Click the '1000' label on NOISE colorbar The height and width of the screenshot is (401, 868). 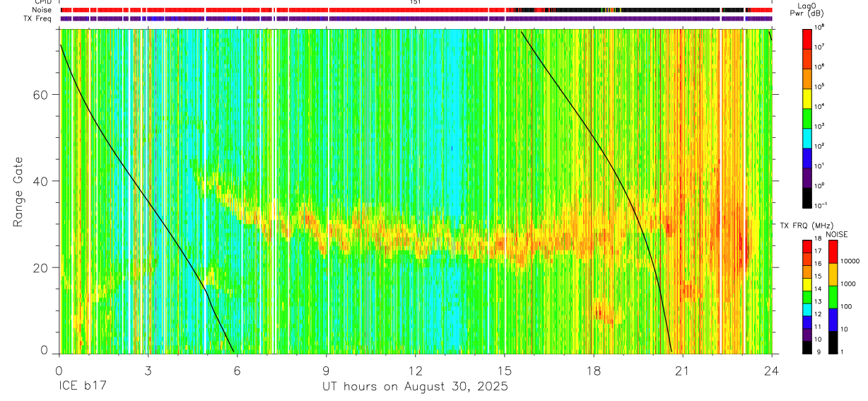(848, 284)
